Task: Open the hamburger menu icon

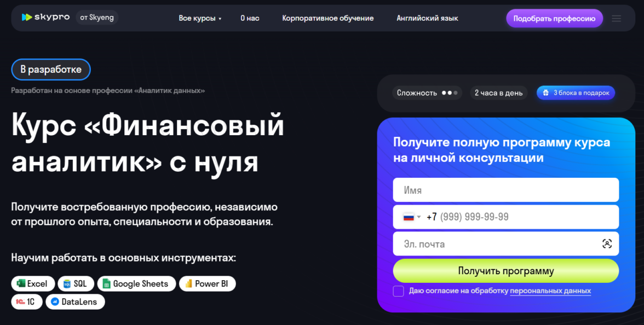Action: point(616,19)
